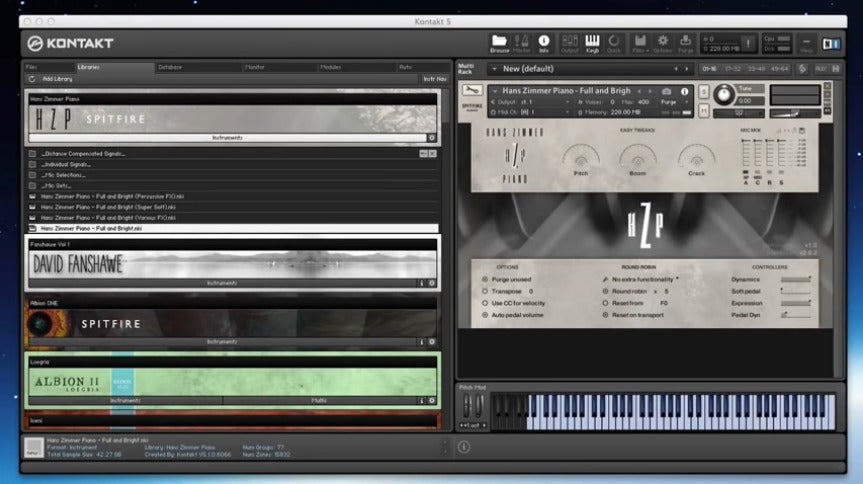Toggle the Keyb keyboard icon
The image size is (863, 484).
pos(592,42)
